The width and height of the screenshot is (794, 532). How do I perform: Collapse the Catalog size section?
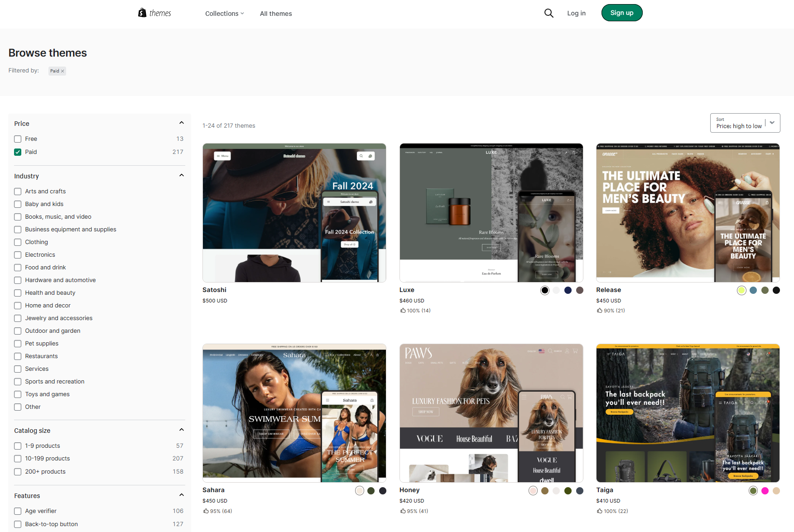tap(182, 430)
